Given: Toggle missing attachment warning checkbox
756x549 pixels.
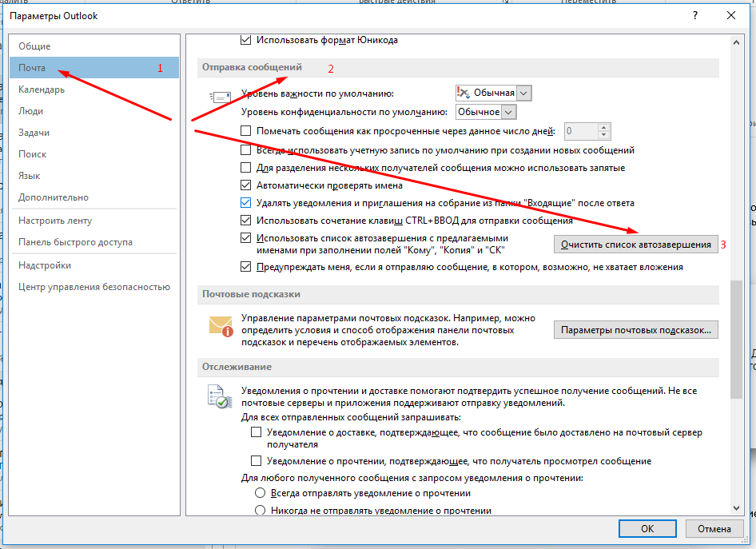Looking at the screenshot, I should click(x=246, y=267).
